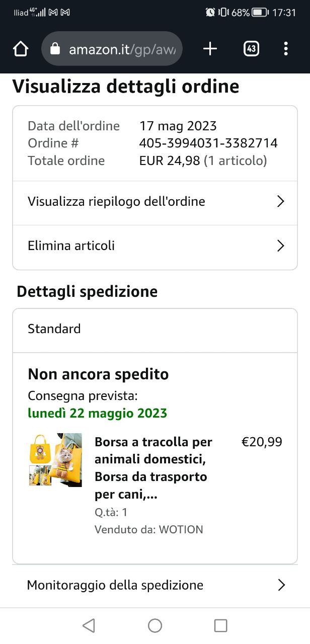Tap the Gmail notification icon in status bar
The image size is (310, 644).
(x=53, y=13)
